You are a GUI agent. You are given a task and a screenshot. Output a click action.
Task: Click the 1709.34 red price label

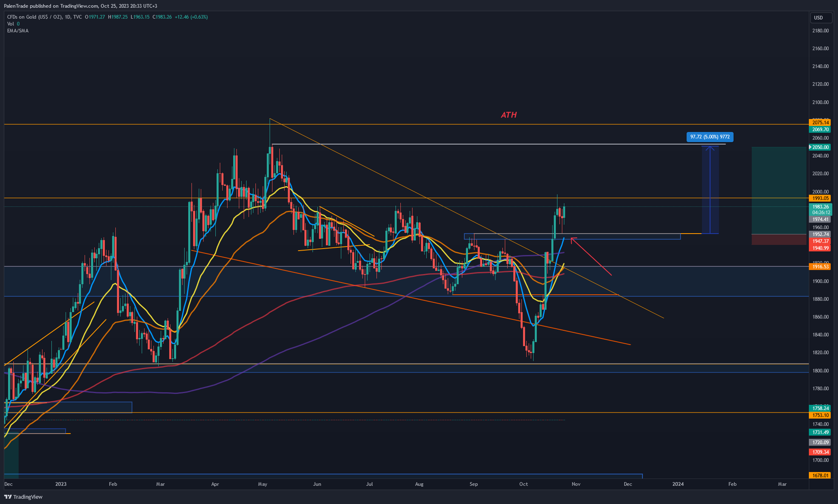(x=820, y=452)
